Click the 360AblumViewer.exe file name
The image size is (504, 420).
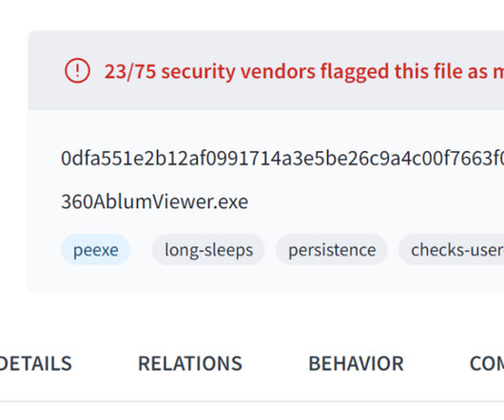[155, 201]
